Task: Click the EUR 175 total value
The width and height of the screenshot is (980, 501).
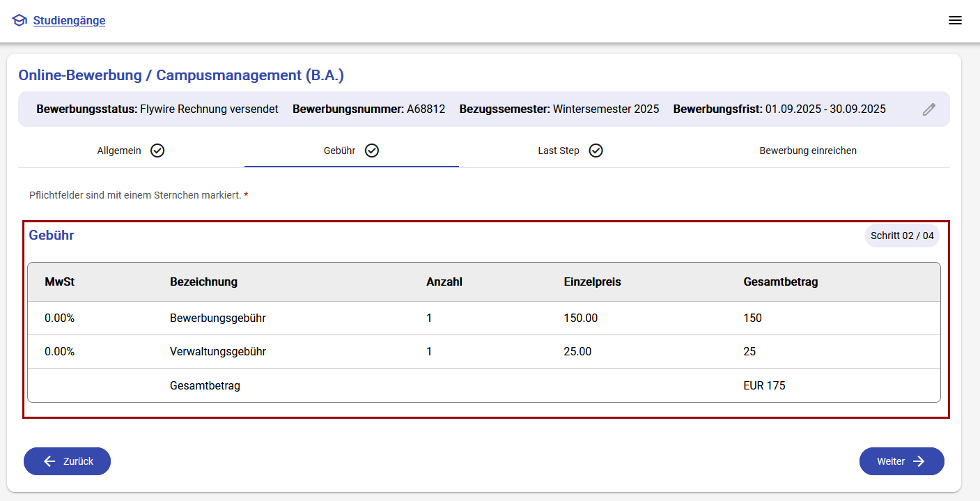Action: tap(764, 385)
